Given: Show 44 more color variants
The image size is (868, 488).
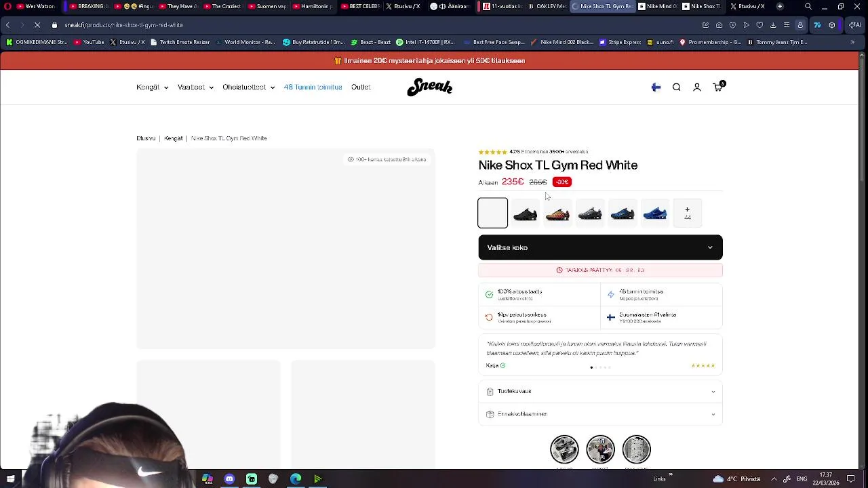Looking at the screenshot, I should (x=688, y=213).
